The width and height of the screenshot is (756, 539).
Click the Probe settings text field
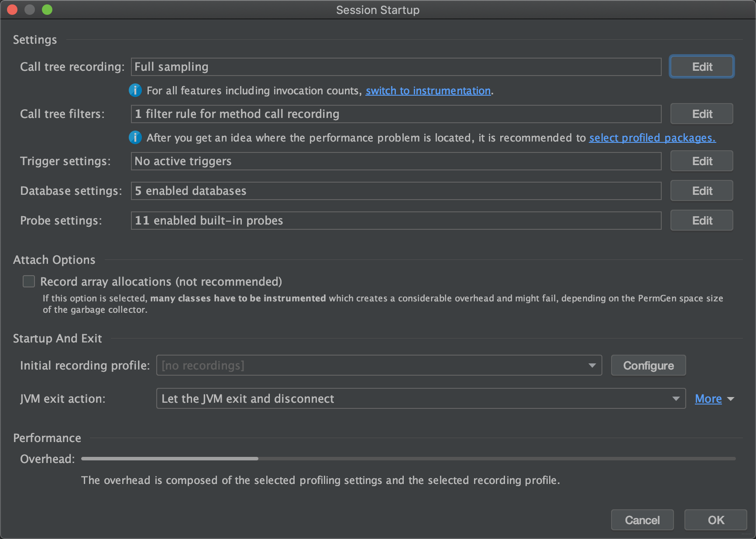pyautogui.click(x=396, y=221)
